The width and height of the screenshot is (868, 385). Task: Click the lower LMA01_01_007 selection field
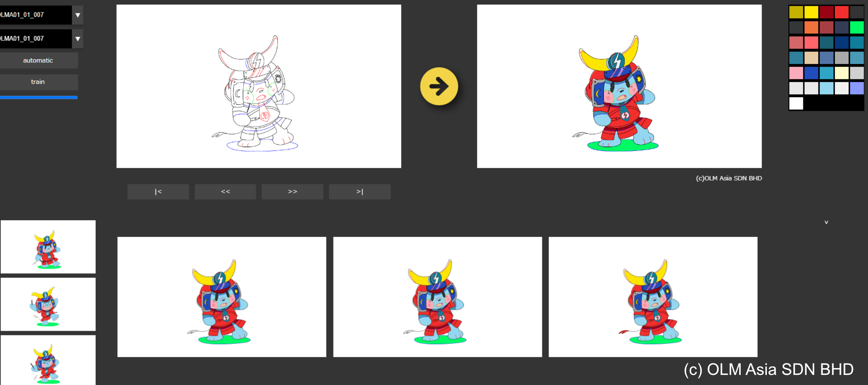(x=35, y=38)
